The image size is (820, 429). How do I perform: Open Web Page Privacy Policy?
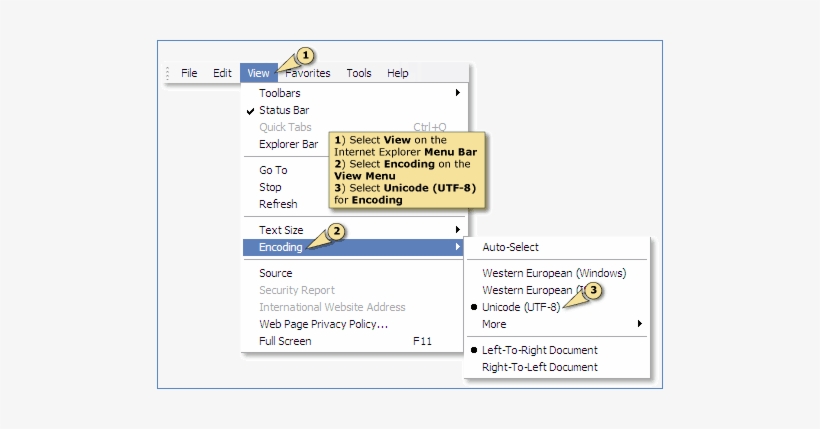click(354, 324)
